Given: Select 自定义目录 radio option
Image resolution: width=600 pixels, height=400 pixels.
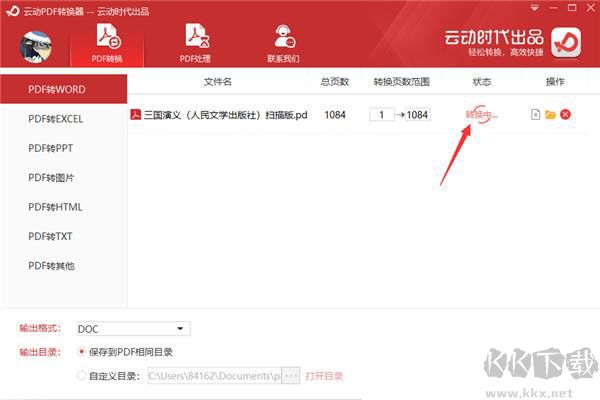Looking at the screenshot, I should [x=81, y=376].
